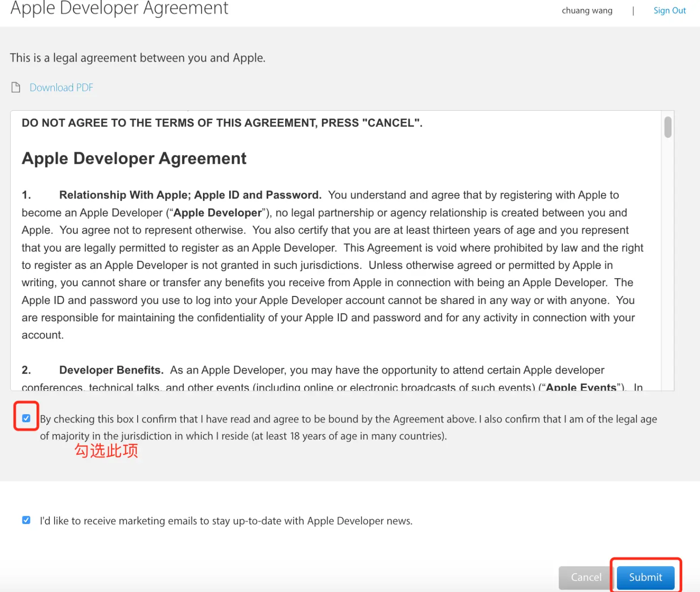Click the chuang wang account name
The width and height of the screenshot is (700, 592).
pyautogui.click(x=587, y=10)
